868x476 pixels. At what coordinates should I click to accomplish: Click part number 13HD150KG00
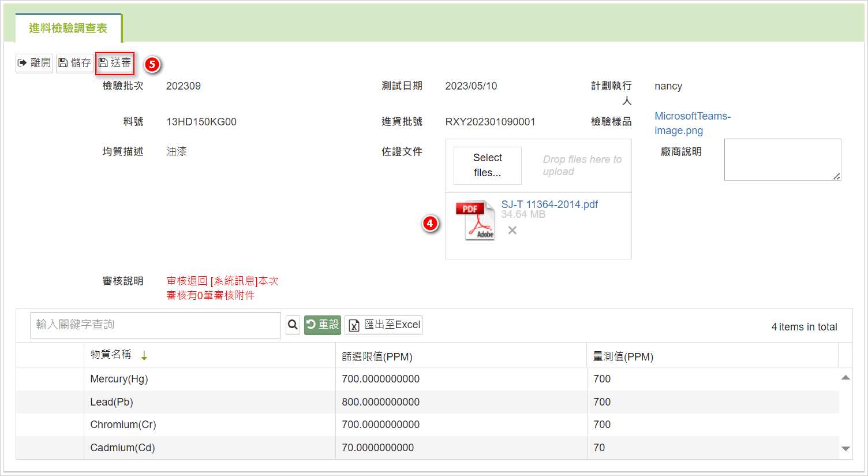[201, 122]
